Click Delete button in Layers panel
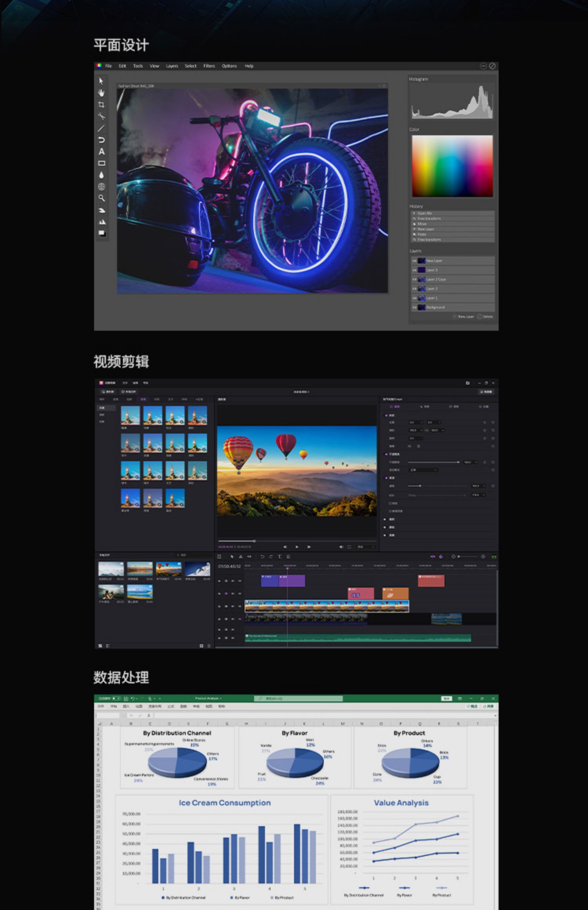This screenshot has width=588, height=910. pyautogui.click(x=485, y=317)
